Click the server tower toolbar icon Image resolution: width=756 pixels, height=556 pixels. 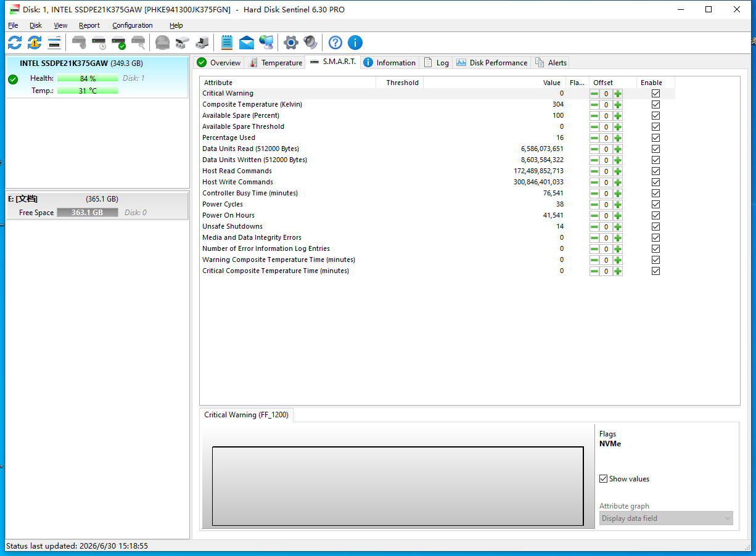[x=202, y=43]
